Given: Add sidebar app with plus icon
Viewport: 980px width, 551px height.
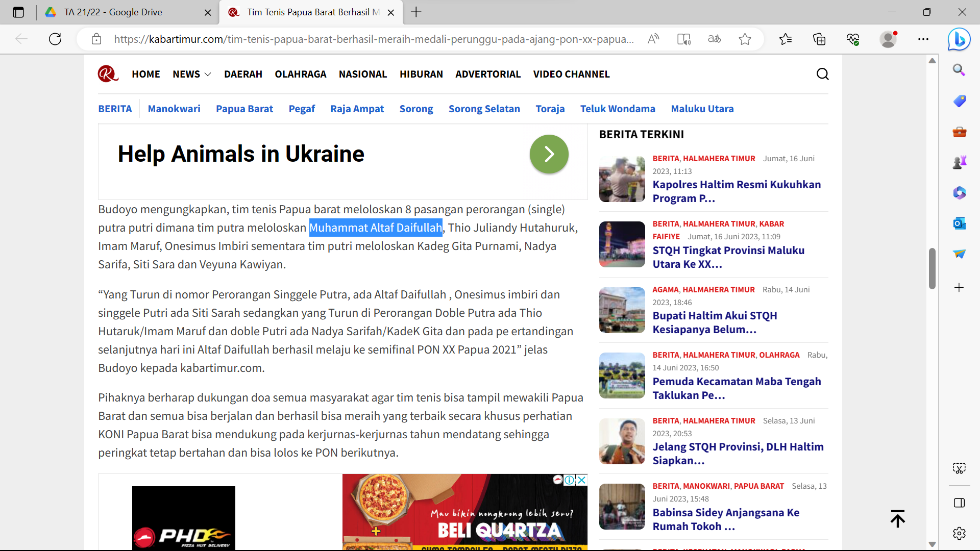Looking at the screenshot, I should tap(959, 288).
